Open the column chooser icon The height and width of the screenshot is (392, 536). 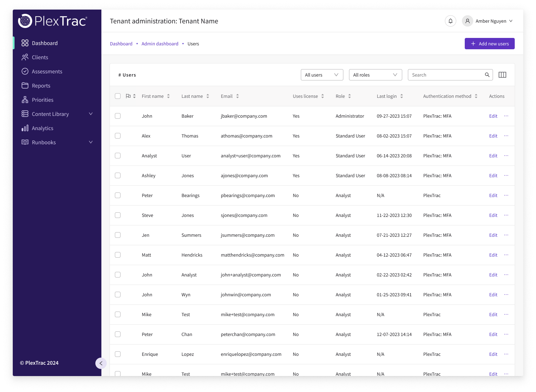click(502, 75)
